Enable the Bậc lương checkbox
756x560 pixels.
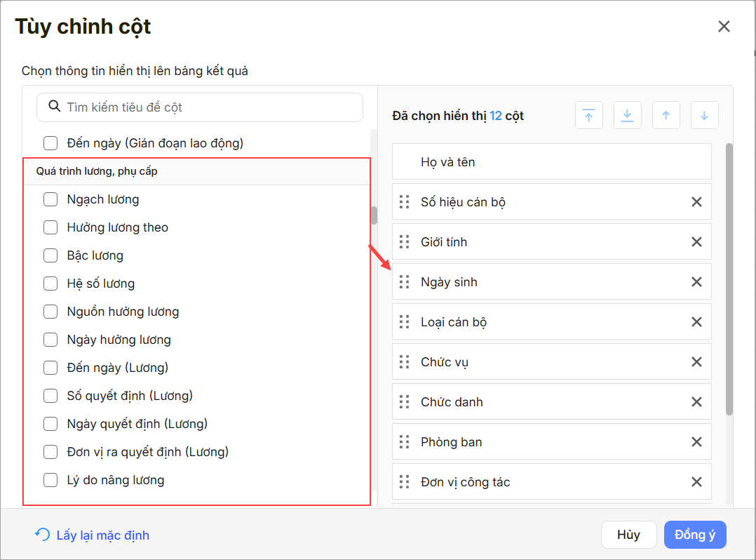point(50,255)
